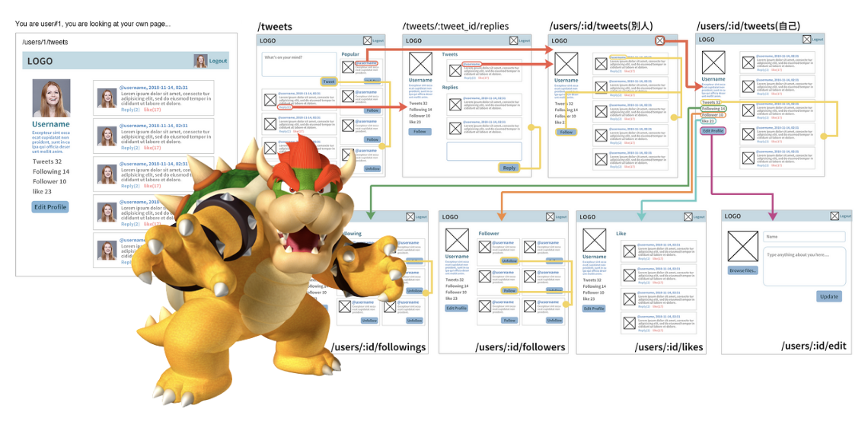The height and width of the screenshot is (428, 868).
Task: Click first Popular user's avatar placeholder
Action: [348, 67]
